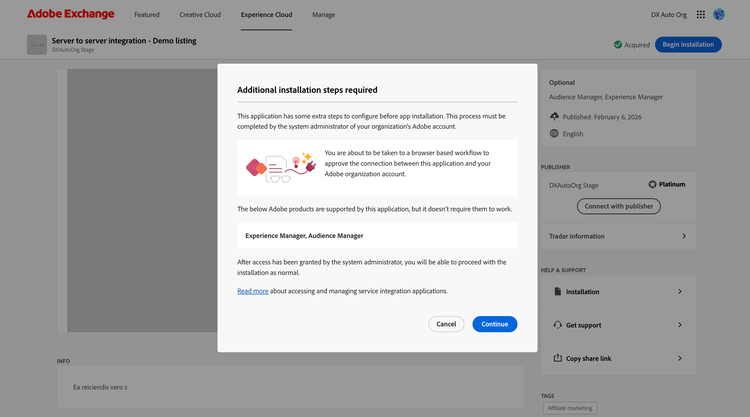Click the listing thumbnail beside the title
Screen dimensions: 750x417
(37, 44)
